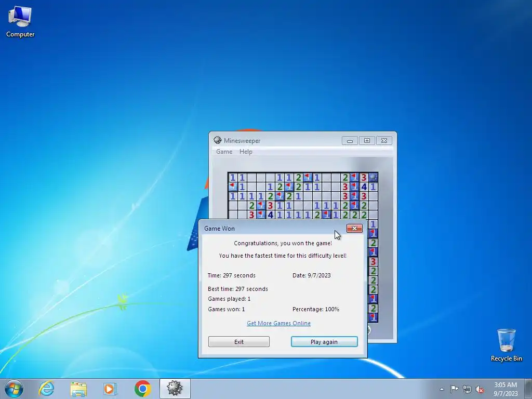Close the Minesweeper window
Viewport: 532px width, 399px height.
click(384, 140)
